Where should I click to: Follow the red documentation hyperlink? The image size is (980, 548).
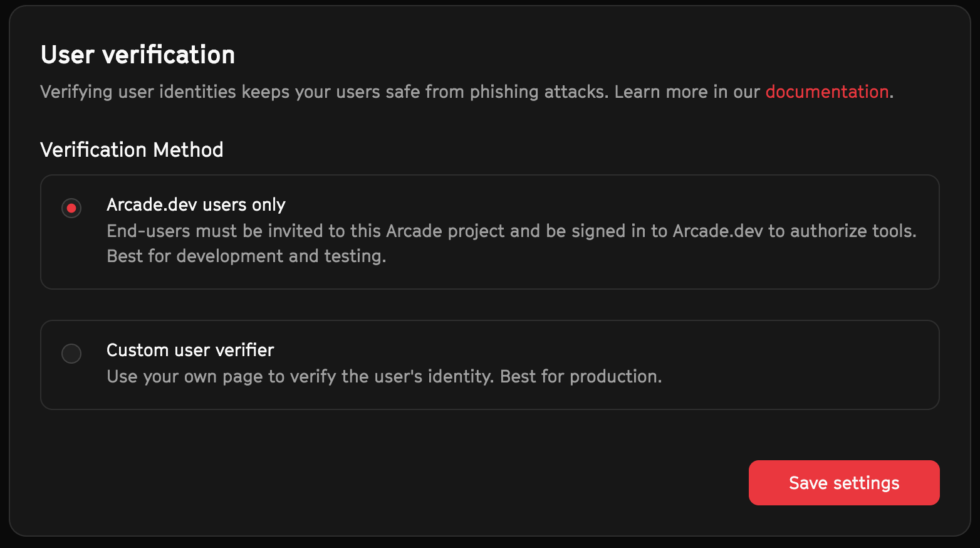826,92
